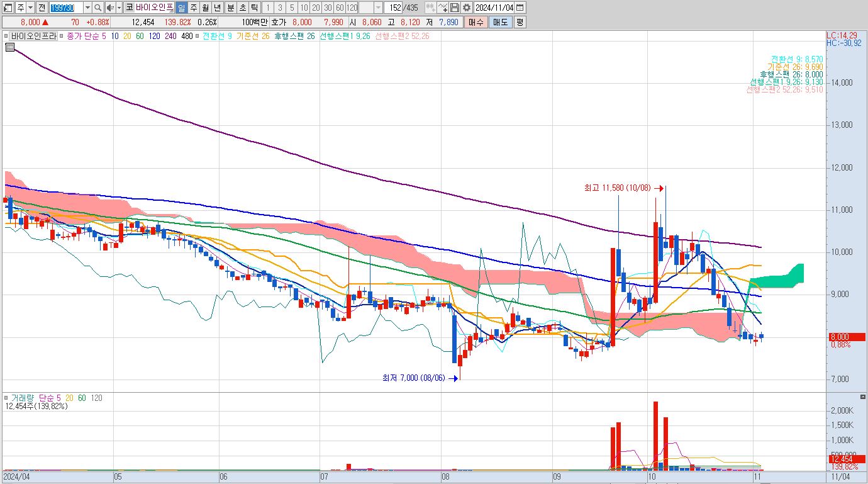Click the stock code input field 199730

66,8
